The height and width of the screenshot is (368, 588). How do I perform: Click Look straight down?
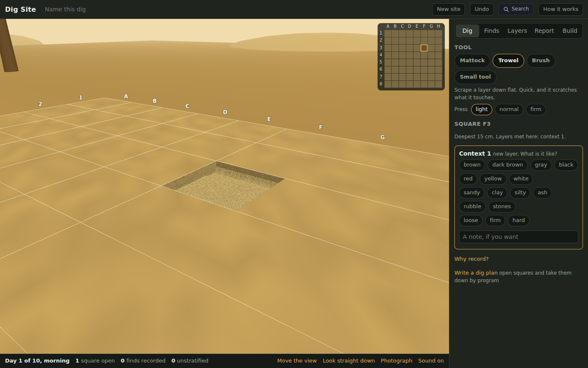349,361
